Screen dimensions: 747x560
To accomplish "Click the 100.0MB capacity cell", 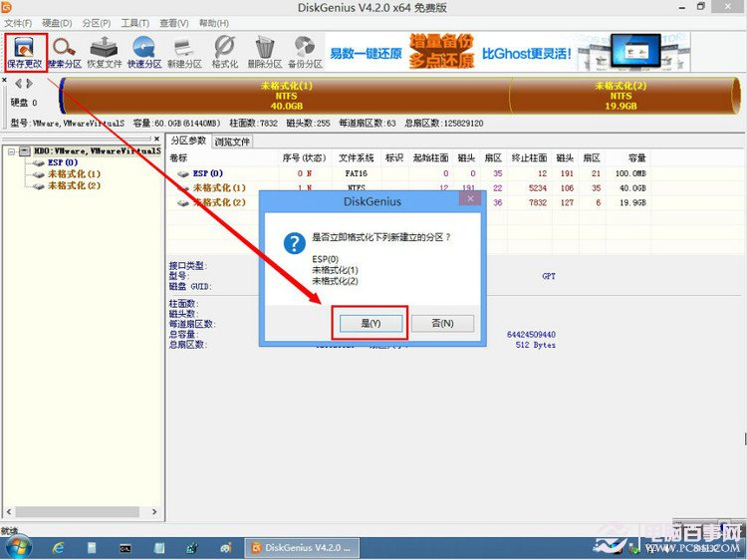I will tap(630, 173).
